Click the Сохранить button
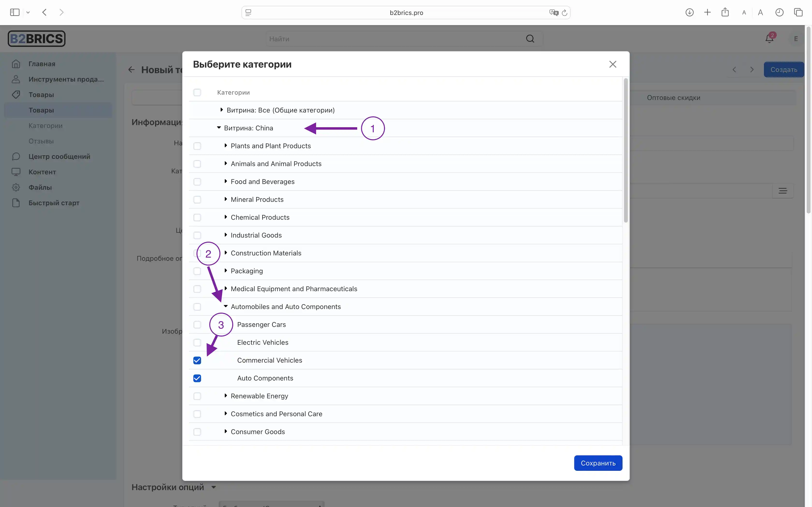812x507 pixels. pos(598,463)
